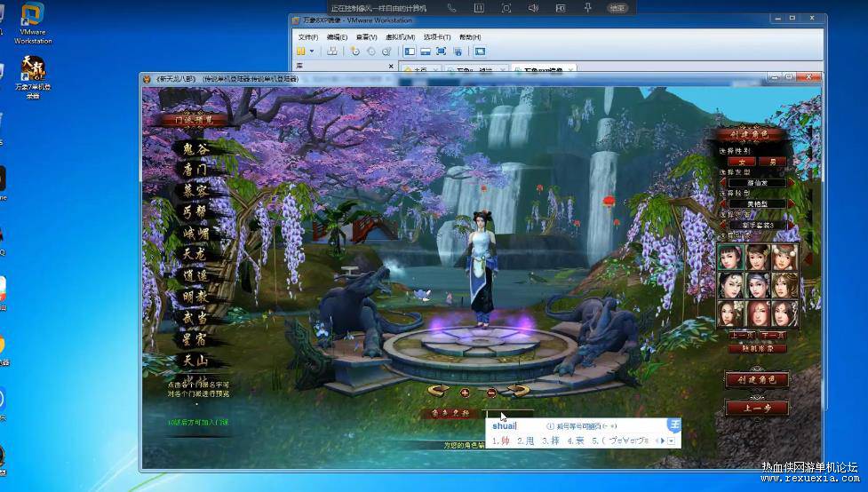Go back with 上一步 button
Viewport: 868px width, 492px height.
tap(757, 408)
